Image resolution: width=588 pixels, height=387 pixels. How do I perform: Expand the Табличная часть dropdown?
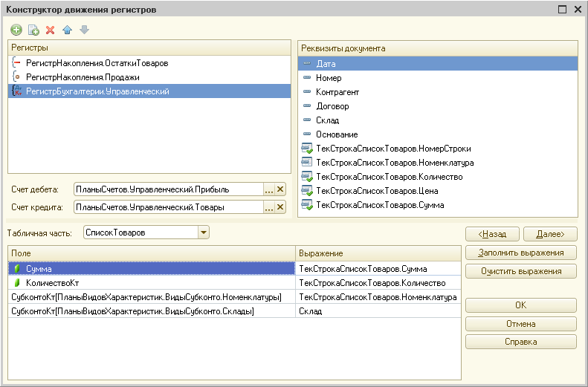pyautogui.click(x=204, y=232)
